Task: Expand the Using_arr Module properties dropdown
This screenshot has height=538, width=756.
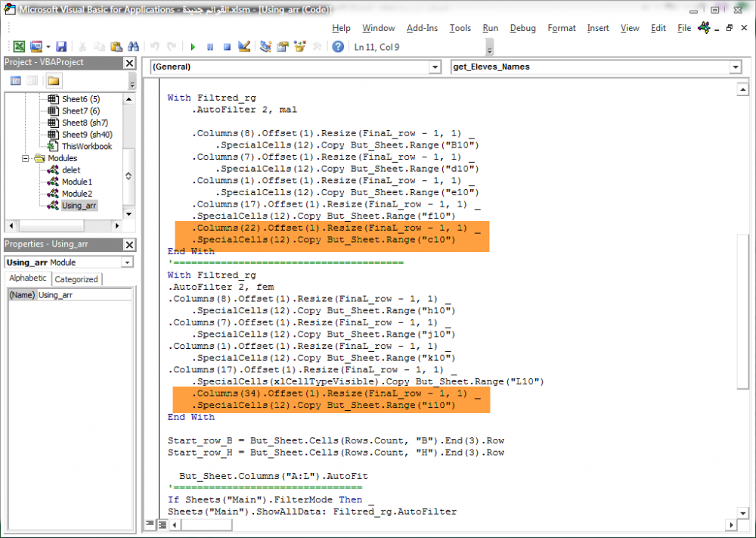Action: pyautogui.click(x=127, y=263)
